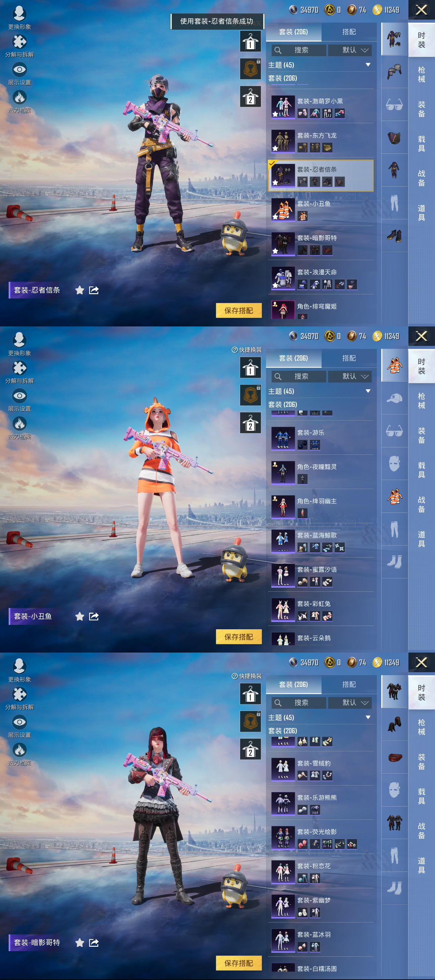Click the 搜索 field in middle screenshot

[x=299, y=377]
